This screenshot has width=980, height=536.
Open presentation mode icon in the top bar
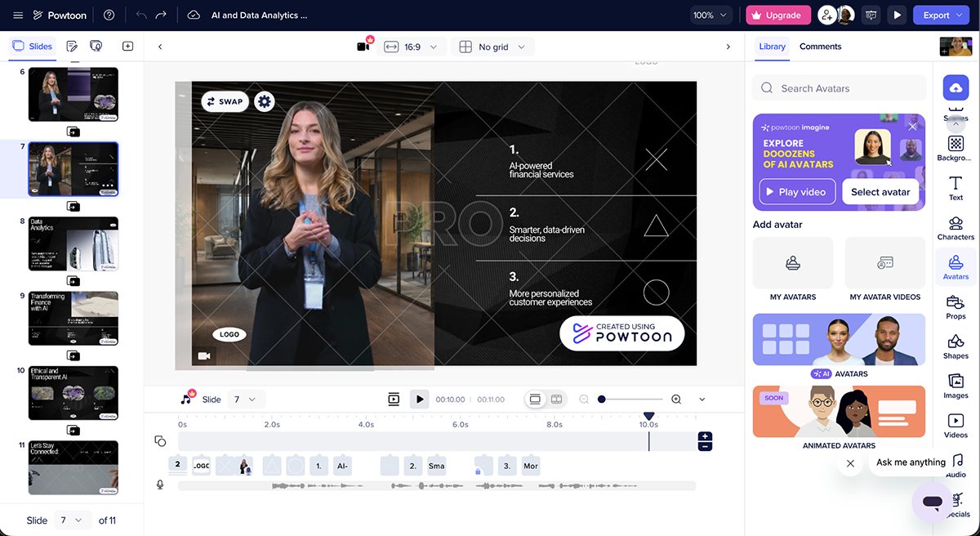(872, 16)
